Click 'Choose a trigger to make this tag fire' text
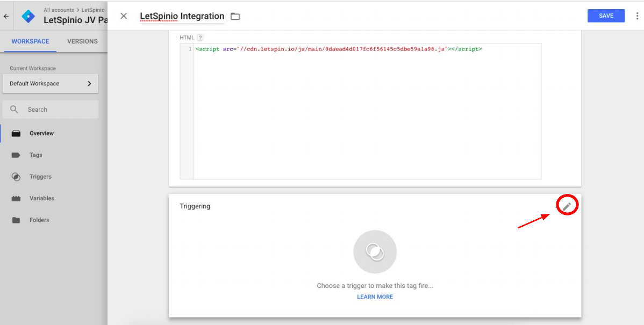 [x=375, y=286]
